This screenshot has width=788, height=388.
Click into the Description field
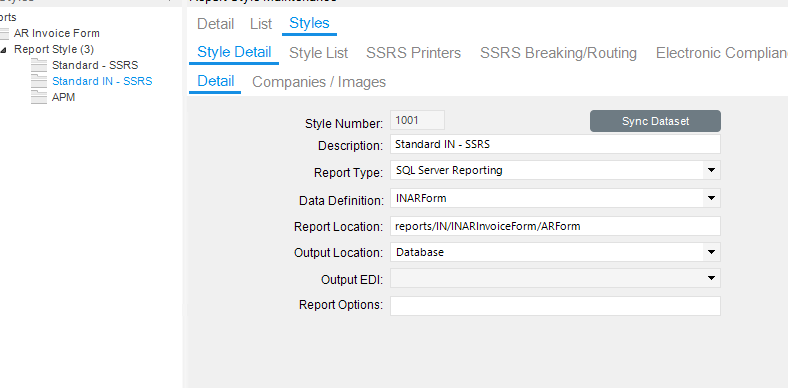tap(555, 144)
